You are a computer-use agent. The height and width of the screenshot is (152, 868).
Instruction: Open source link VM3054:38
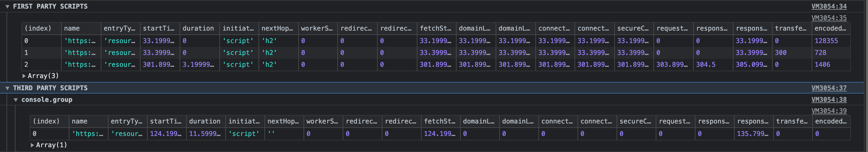pos(829,100)
